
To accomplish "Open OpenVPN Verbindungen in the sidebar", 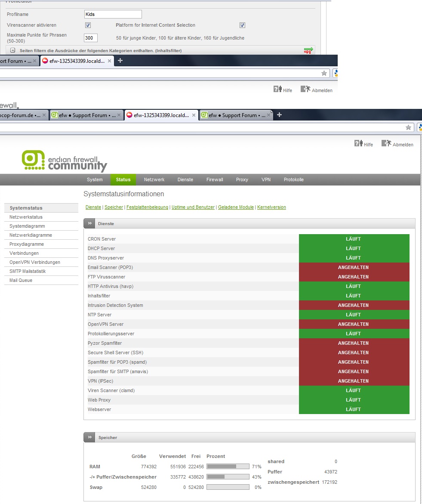I will (x=35, y=262).
